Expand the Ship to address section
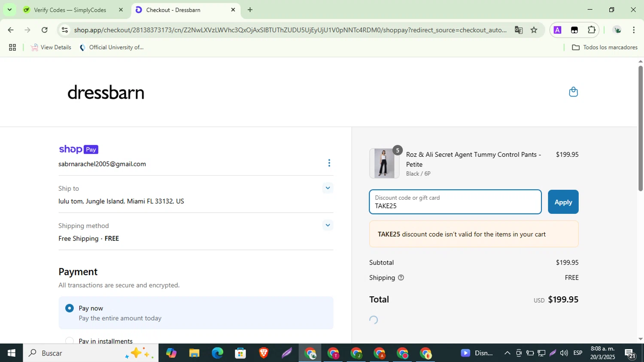The image size is (644, 362). [328, 188]
